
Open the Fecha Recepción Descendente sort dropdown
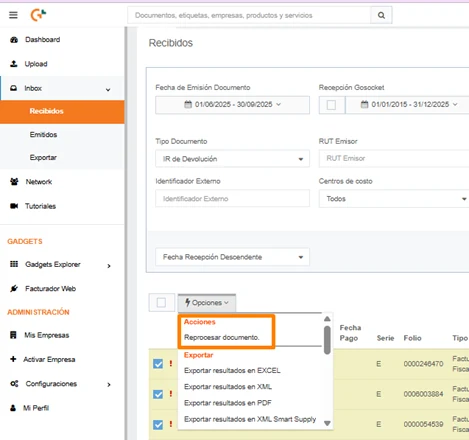pos(232,257)
